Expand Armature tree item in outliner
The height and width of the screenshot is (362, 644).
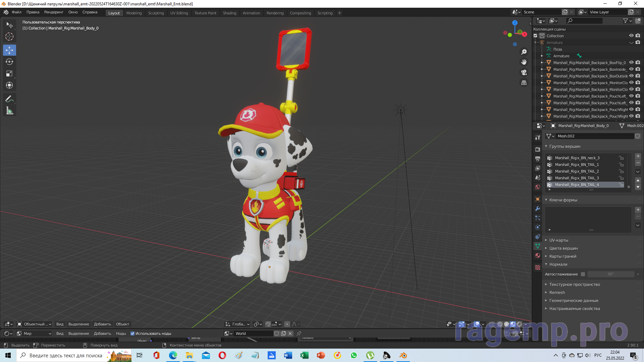[x=542, y=56]
